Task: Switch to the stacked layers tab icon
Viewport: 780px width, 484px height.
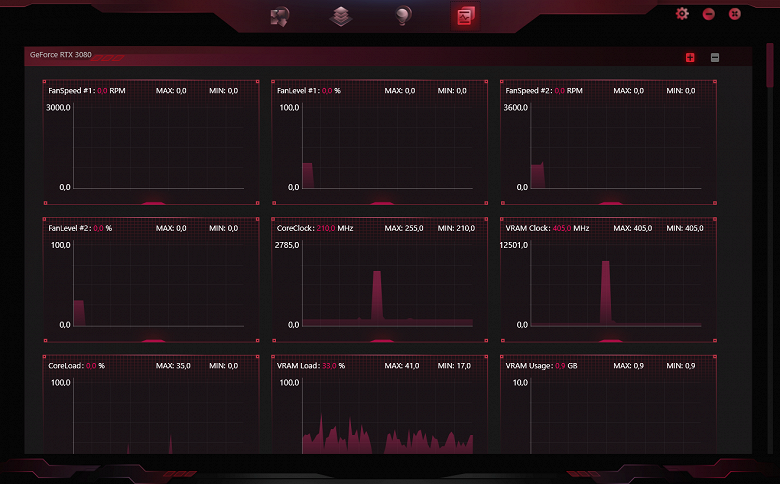Action: pos(341,16)
